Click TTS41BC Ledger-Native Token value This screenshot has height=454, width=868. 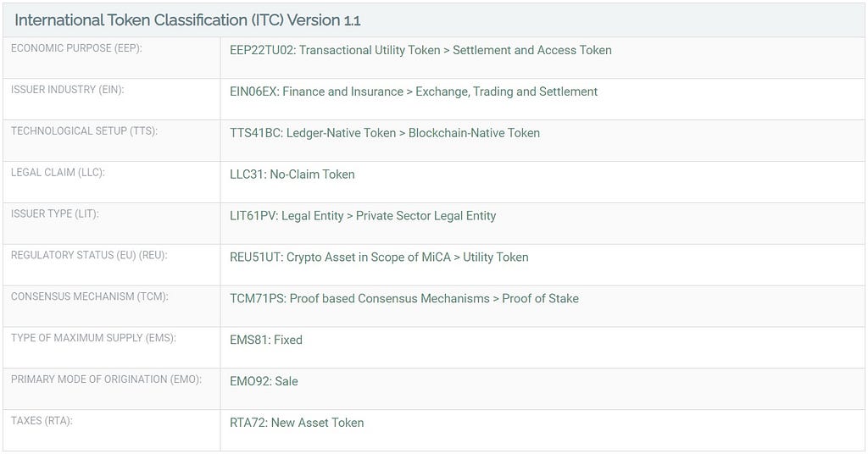coord(385,133)
